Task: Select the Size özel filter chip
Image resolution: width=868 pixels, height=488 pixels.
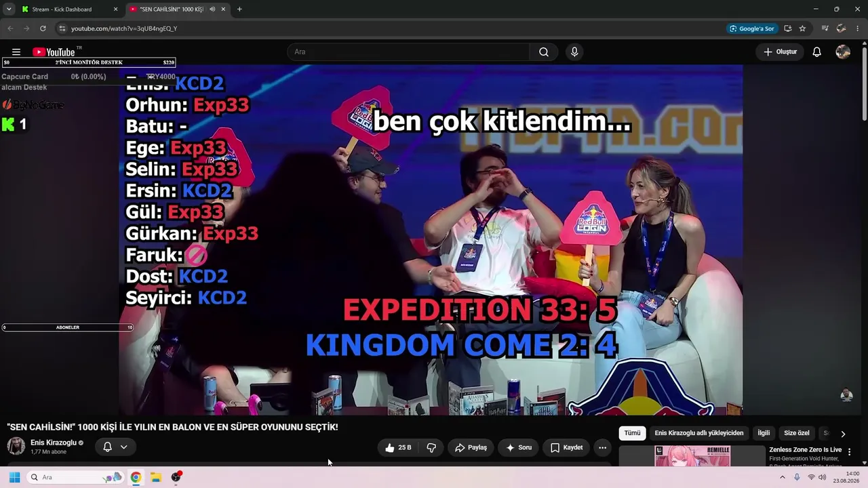Action: pyautogui.click(x=797, y=433)
